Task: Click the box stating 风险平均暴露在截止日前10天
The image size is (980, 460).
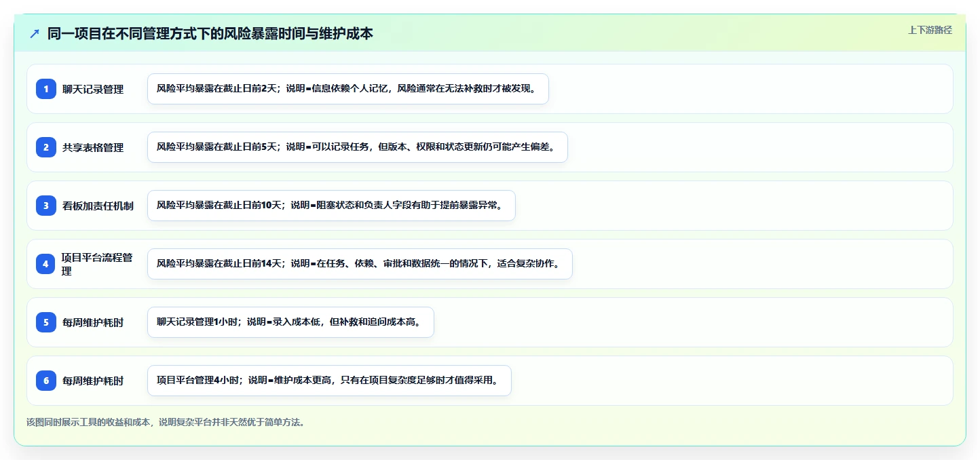Action: 331,206
